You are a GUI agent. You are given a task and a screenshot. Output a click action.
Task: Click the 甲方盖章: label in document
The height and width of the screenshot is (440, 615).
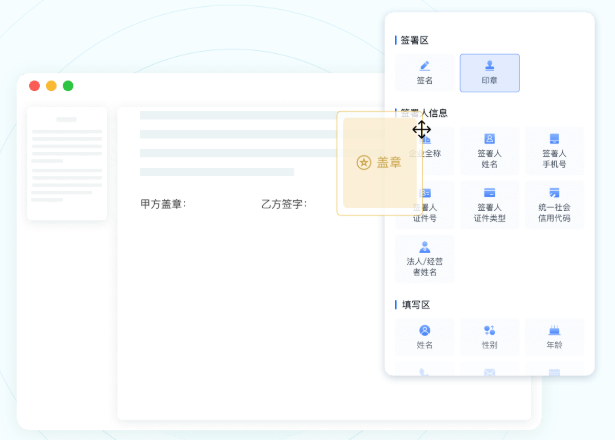pyautogui.click(x=163, y=204)
